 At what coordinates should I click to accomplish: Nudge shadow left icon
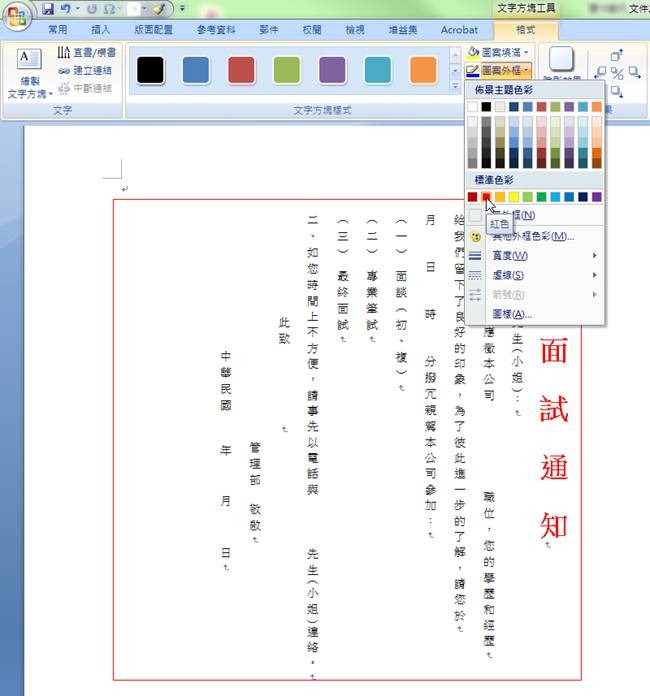tap(600, 73)
